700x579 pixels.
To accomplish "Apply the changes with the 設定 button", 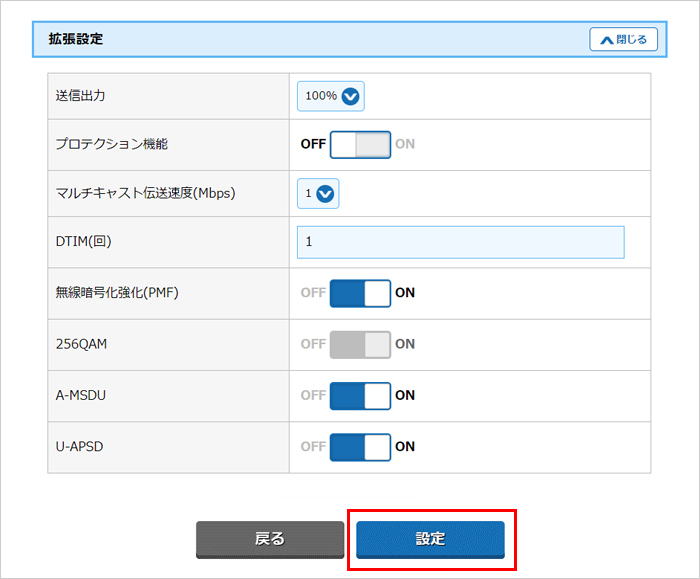I will coord(430,539).
